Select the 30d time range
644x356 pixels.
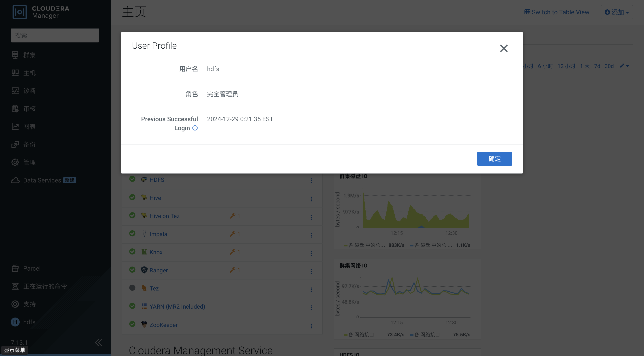(609, 66)
